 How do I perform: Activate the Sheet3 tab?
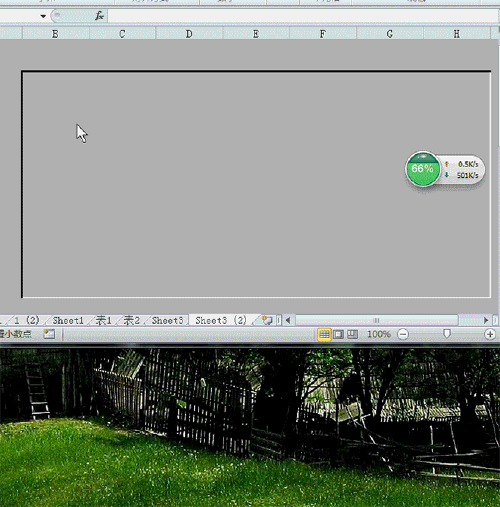coord(167,320)
